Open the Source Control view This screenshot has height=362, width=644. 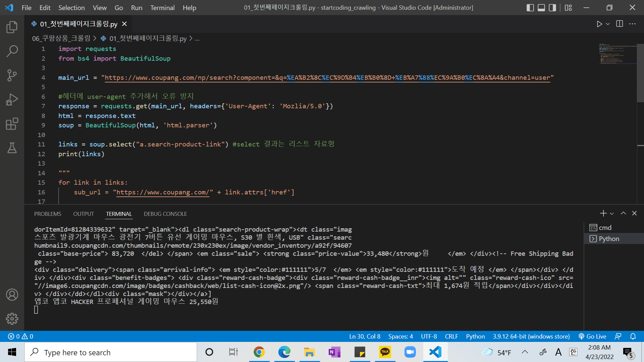pos(12,75)
